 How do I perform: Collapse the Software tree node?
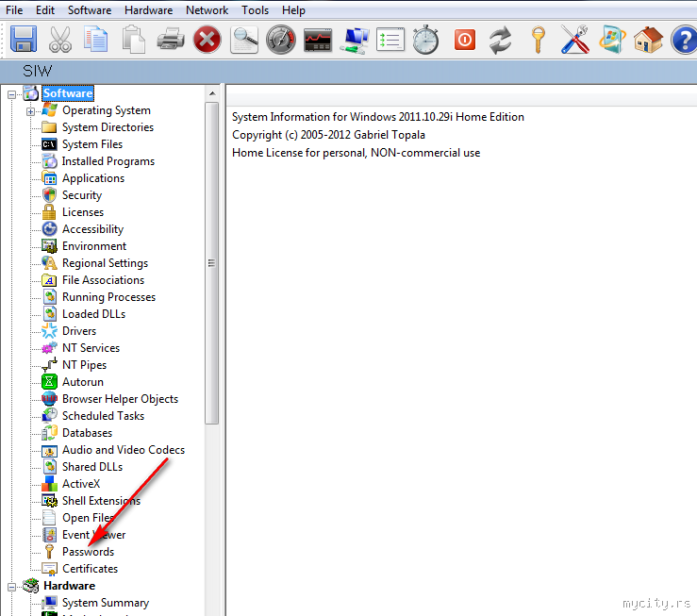coord(11,94)
